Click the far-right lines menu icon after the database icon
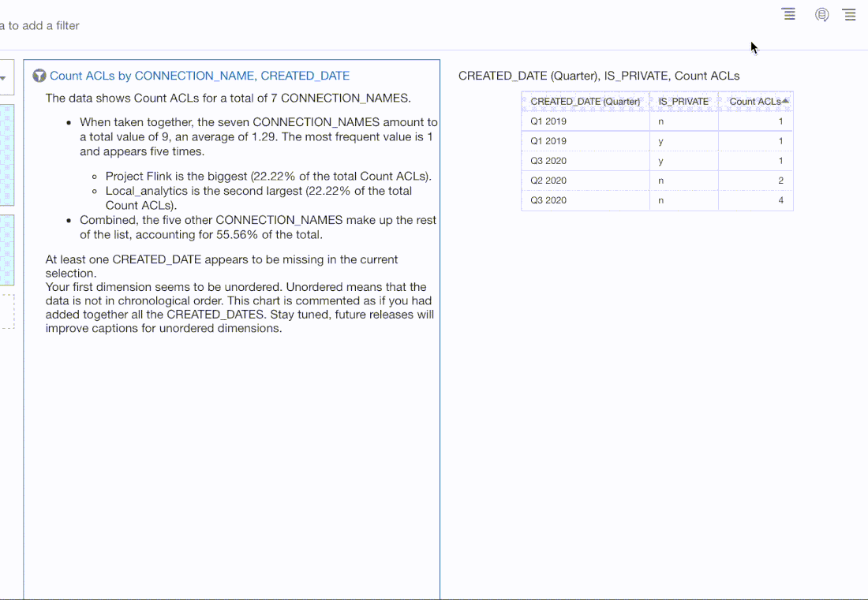 pos(849,14)
